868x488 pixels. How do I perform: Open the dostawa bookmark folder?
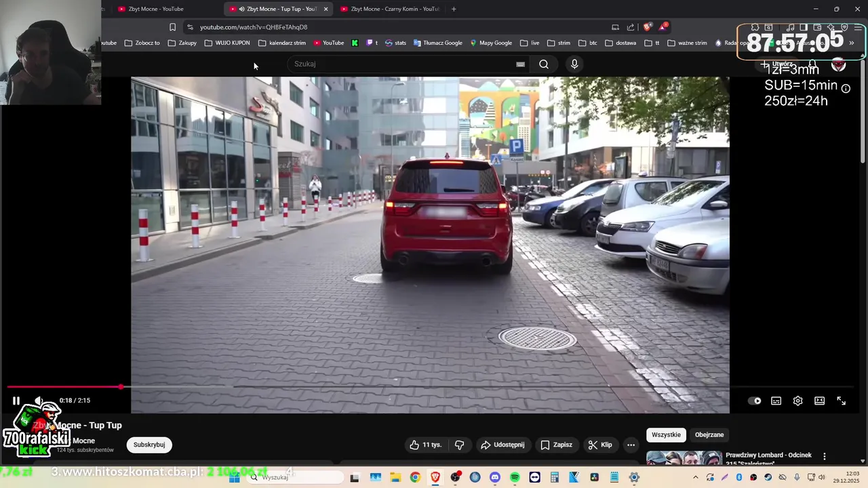pyautogui.click(x=620, y=43)
